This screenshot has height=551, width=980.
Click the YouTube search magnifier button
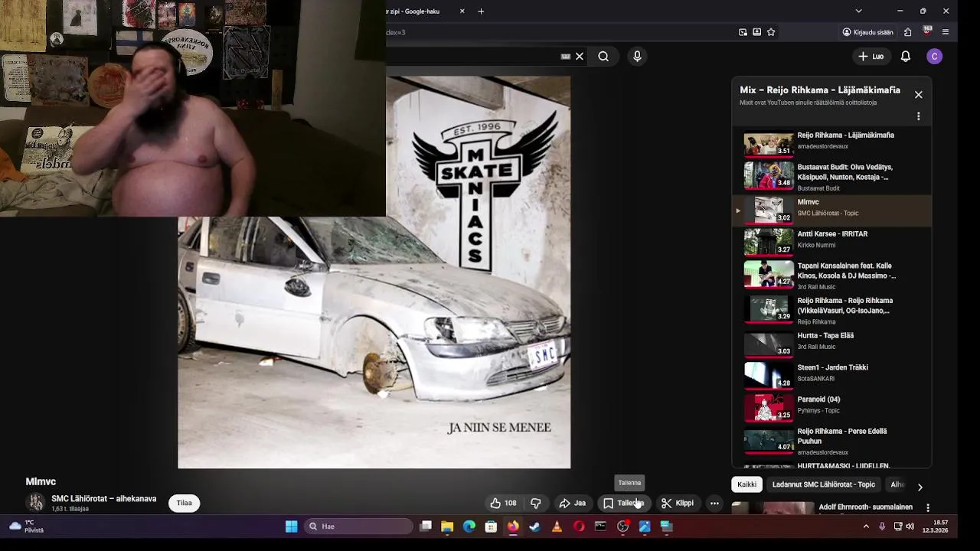coord(603,56)
